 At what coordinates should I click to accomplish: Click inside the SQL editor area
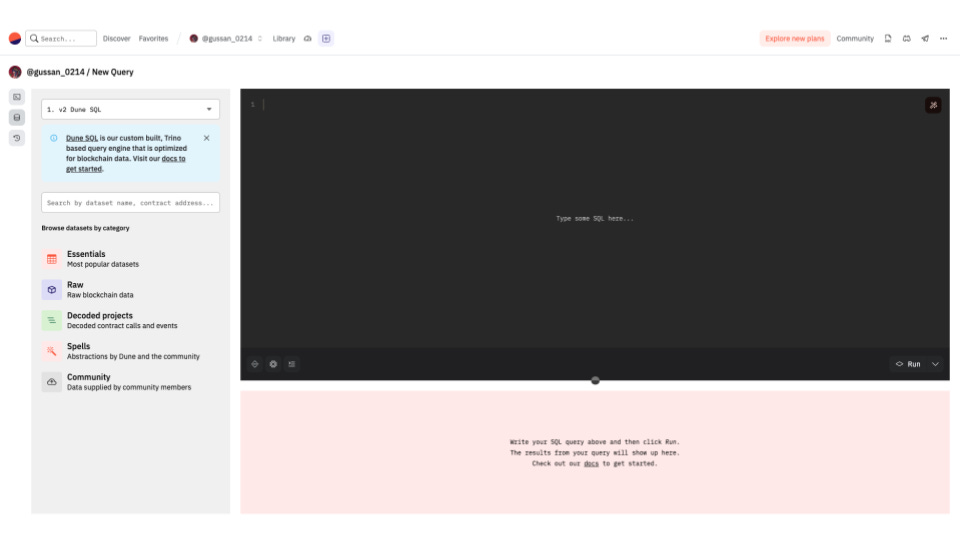pos(594,219)
